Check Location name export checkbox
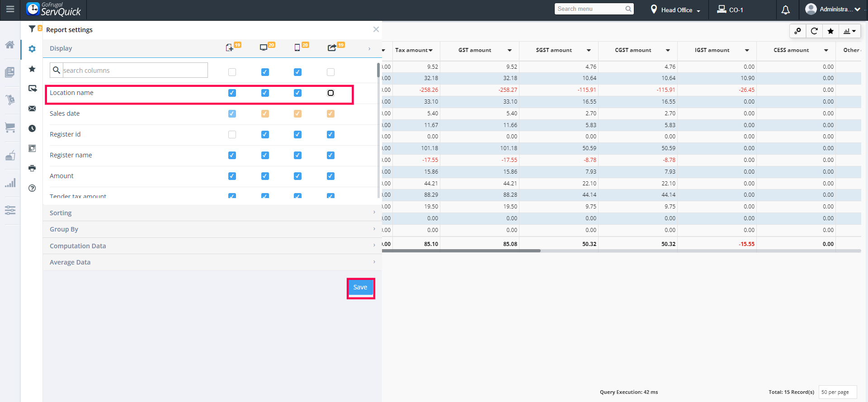Viewport: 868px width, 402px height. point(331,93)
